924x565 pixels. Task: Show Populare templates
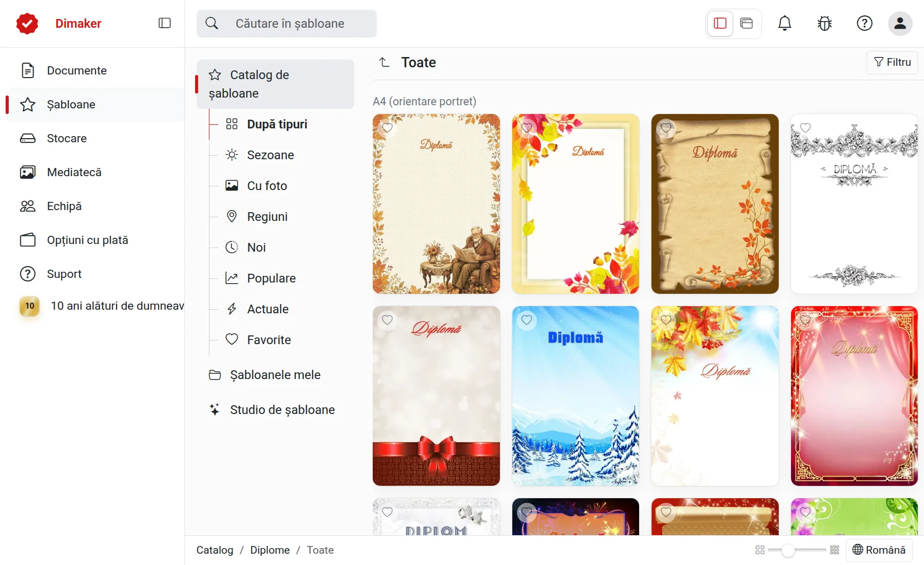pyautogui.click(x=271, y=278)
